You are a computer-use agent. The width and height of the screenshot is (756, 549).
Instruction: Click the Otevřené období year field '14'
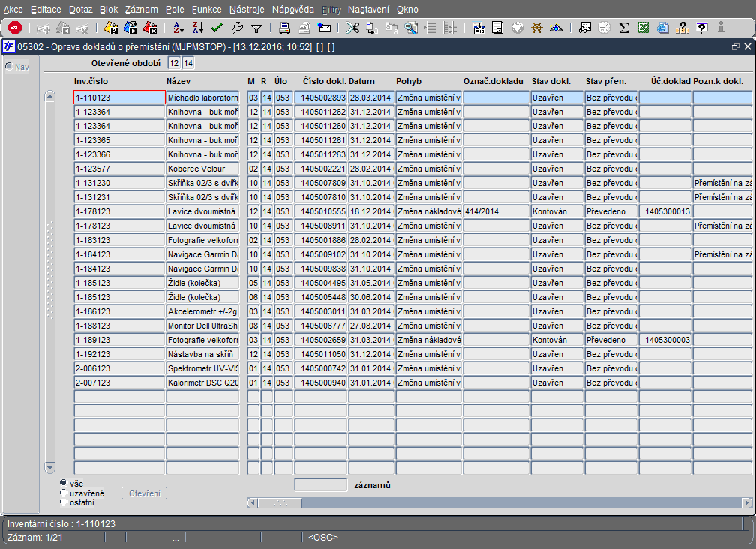tap(188, 63)
